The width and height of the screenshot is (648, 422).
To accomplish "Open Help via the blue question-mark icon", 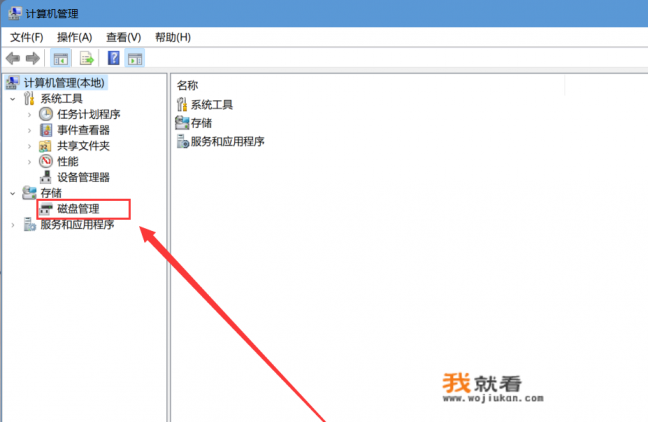I will point(113,59).
